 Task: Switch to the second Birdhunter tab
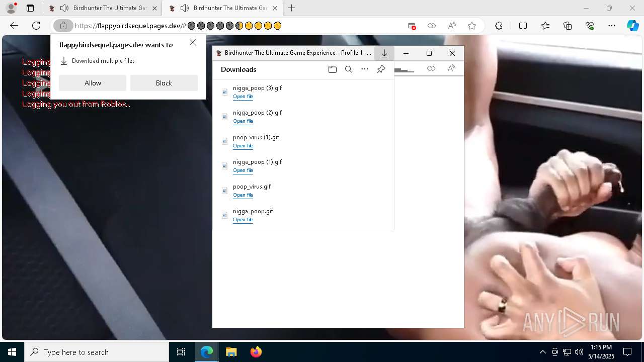[223, 8]
